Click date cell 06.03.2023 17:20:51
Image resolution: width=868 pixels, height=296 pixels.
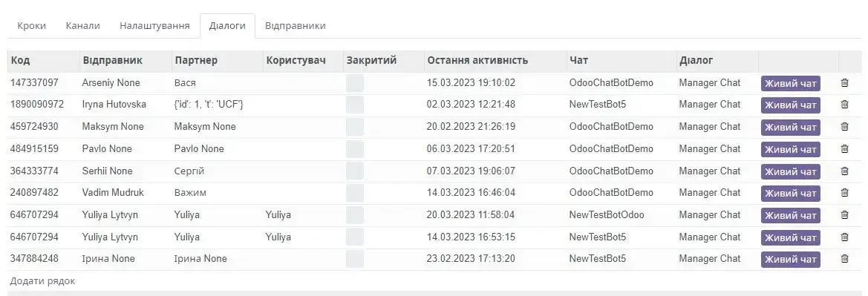pos(471,149)
